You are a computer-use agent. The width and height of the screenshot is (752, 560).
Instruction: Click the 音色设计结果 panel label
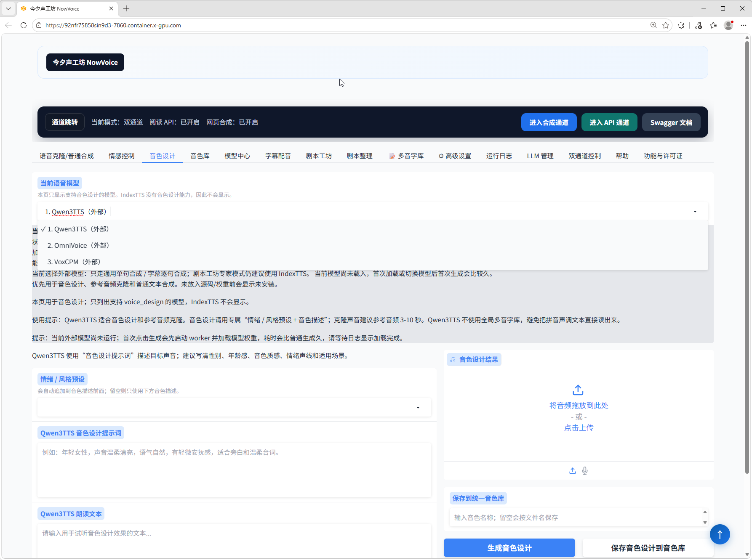[x=474, y=359]
